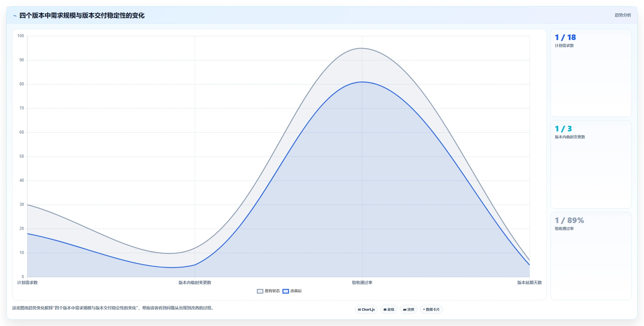644x326 pixels.
Task: Click the gray line start point at 计划需求数
Action: pyautogui.click(x=28, y=205)
